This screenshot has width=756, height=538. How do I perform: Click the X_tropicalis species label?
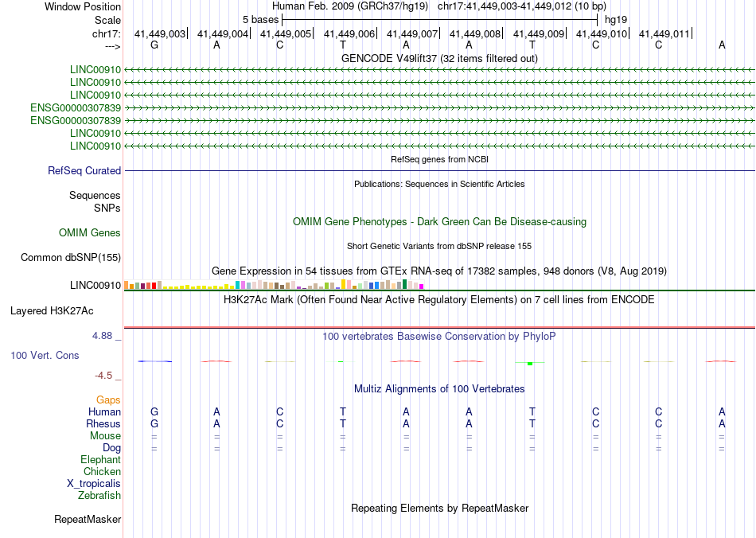click(x=94, y=484)
